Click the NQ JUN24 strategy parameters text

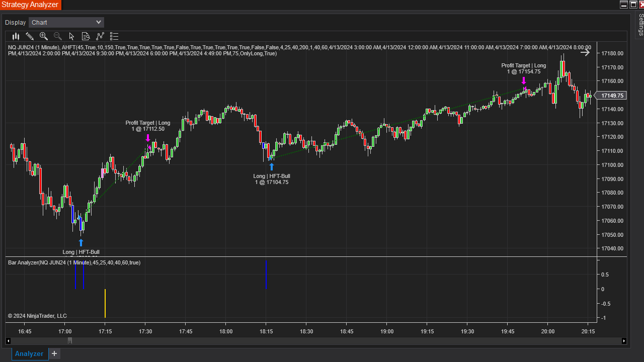coord(299,50)
